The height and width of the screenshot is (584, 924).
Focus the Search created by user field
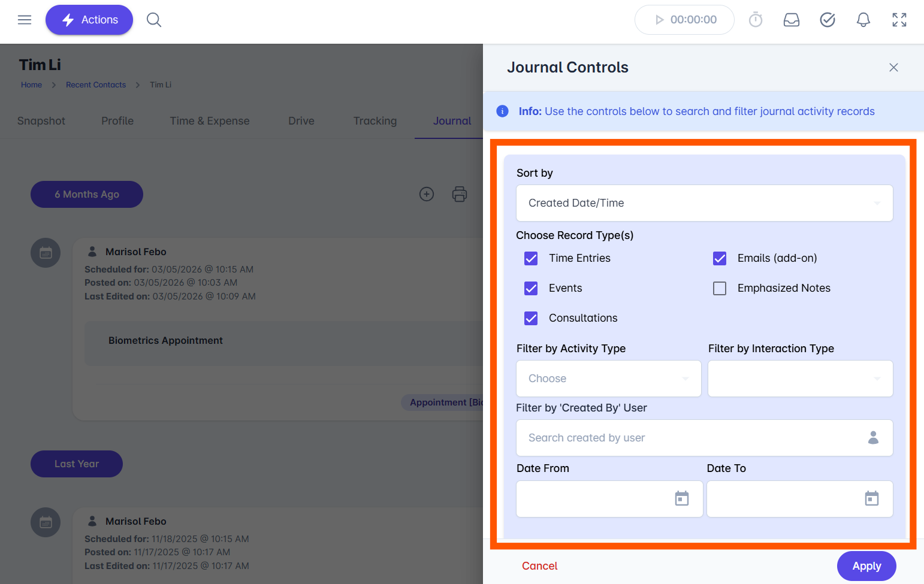coord(705,438)
